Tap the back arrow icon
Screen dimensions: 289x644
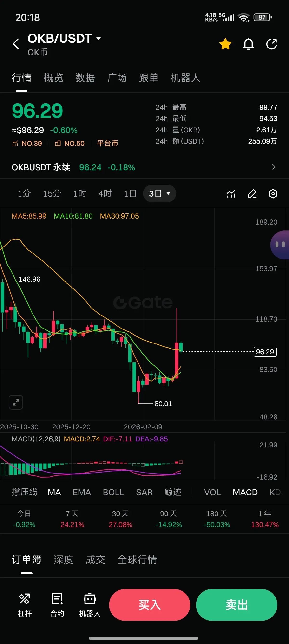pyautogui.click(x=16, y=44)
